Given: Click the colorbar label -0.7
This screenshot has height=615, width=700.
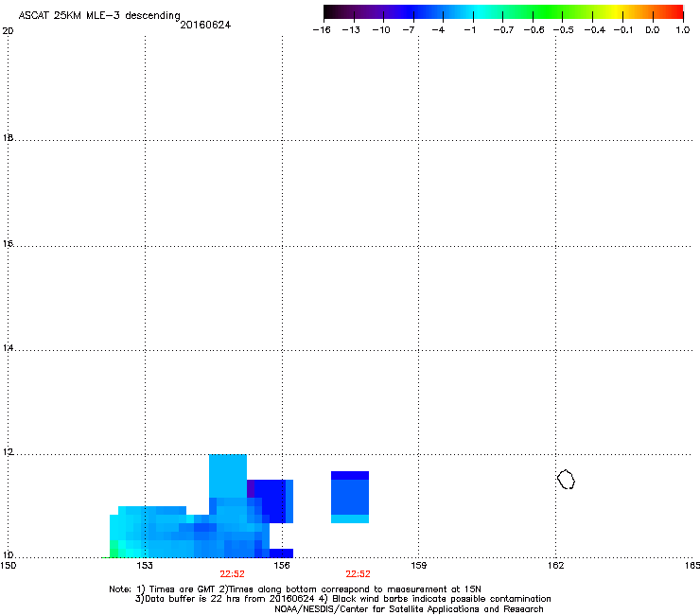Looking at the screenshot, I should [503, 30].
